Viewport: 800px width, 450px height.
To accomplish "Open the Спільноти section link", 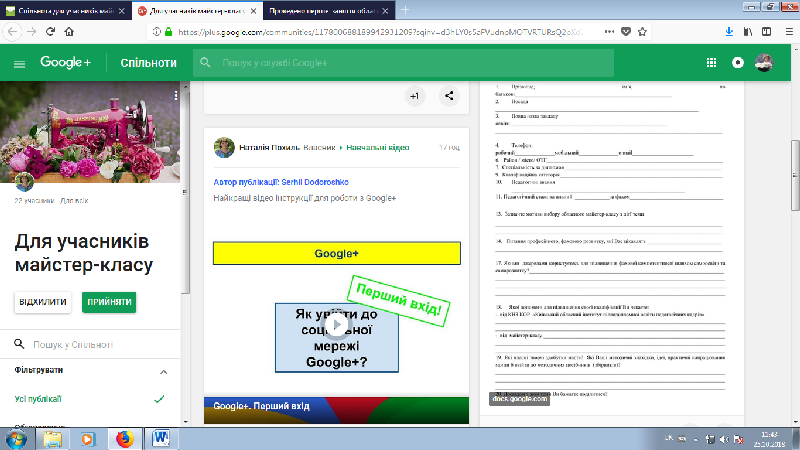I will coord(148,63).
